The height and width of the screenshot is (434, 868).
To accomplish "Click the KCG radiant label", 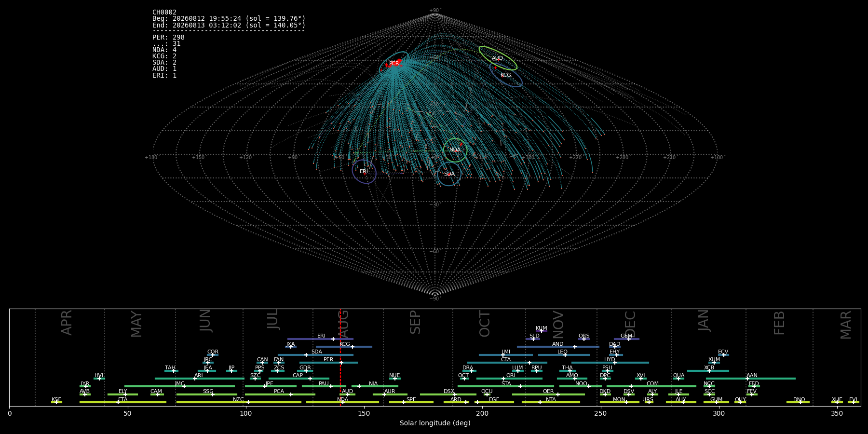I will tap(505, 75).
